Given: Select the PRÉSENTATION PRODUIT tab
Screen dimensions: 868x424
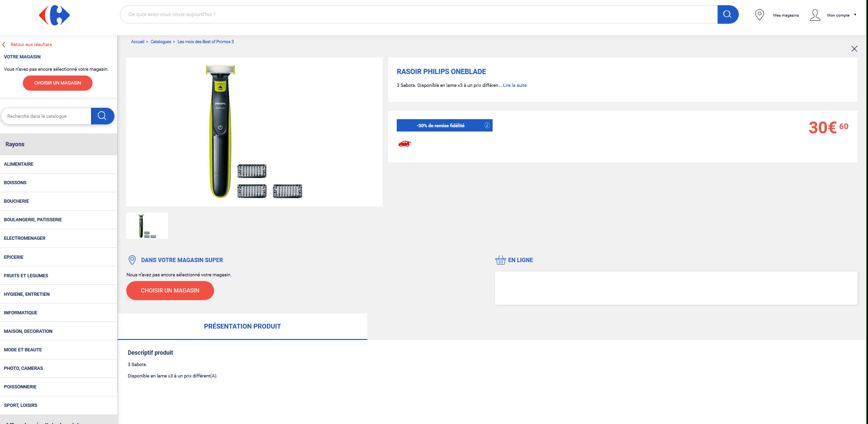Looking at the screenshot, I should pyautogui.click(x=242, y=326).
